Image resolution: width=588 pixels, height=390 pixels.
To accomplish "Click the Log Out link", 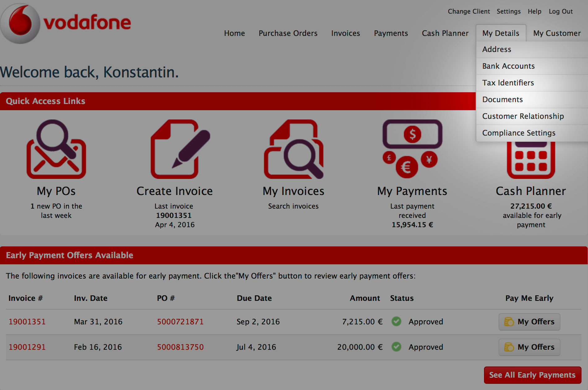I will coord(560,11).
